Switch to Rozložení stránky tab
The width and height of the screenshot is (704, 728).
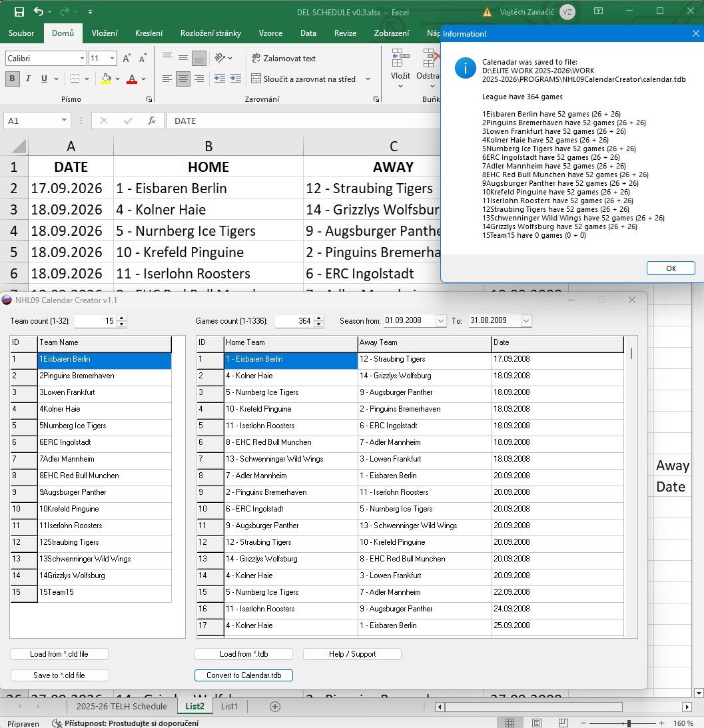(210, 33)
